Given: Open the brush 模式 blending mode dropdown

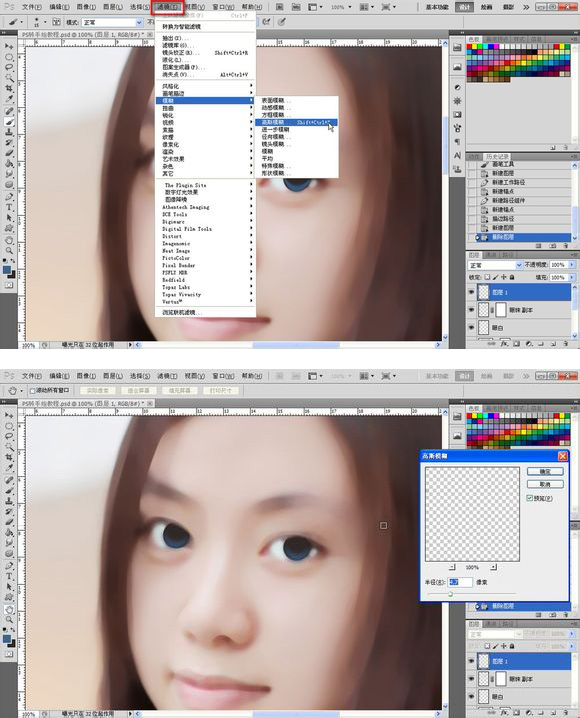Looking at the screenshot, I should click(113, 22).
